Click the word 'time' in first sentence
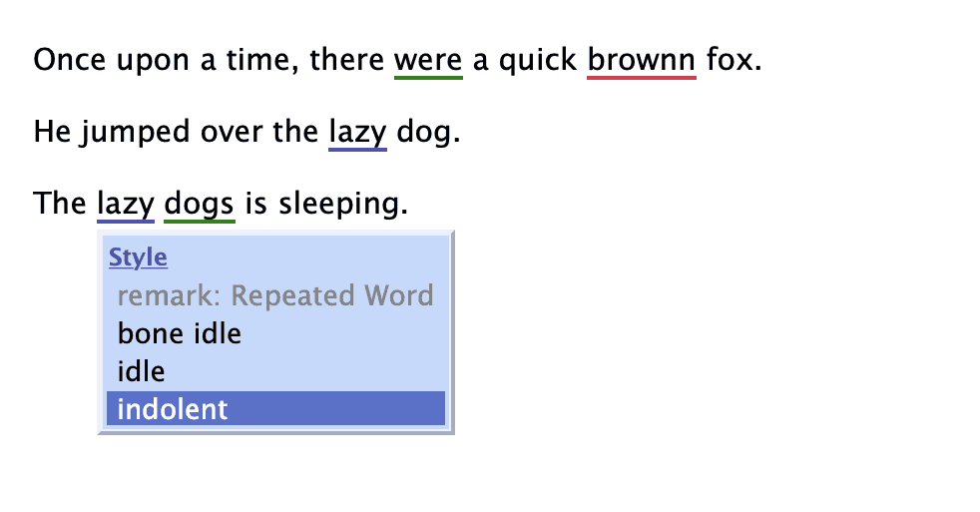 pos(262,60)
